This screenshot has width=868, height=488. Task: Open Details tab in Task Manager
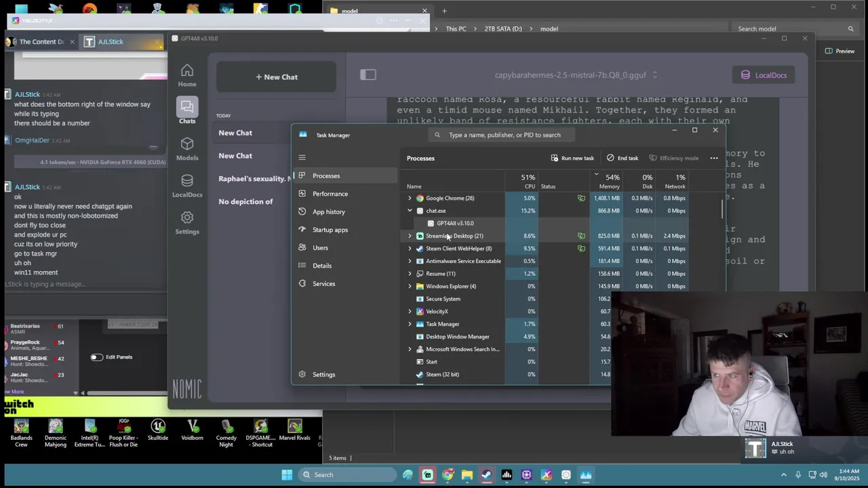346,266
